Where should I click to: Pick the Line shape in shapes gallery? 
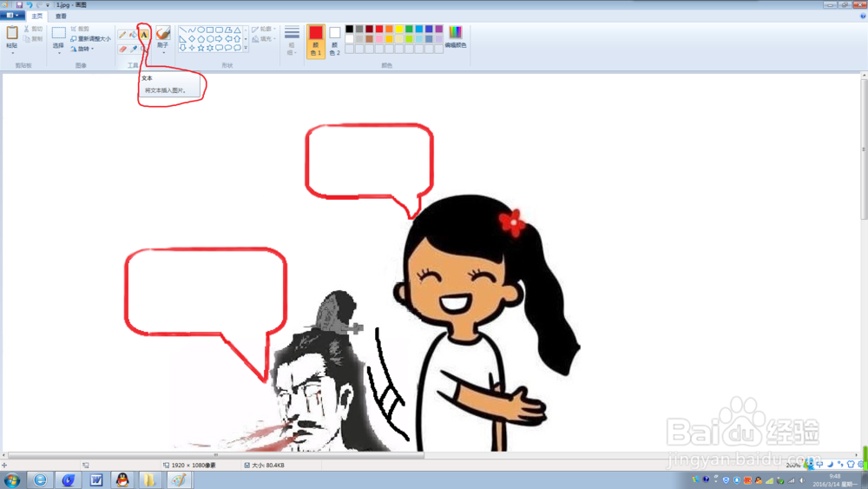click(182, 30)
